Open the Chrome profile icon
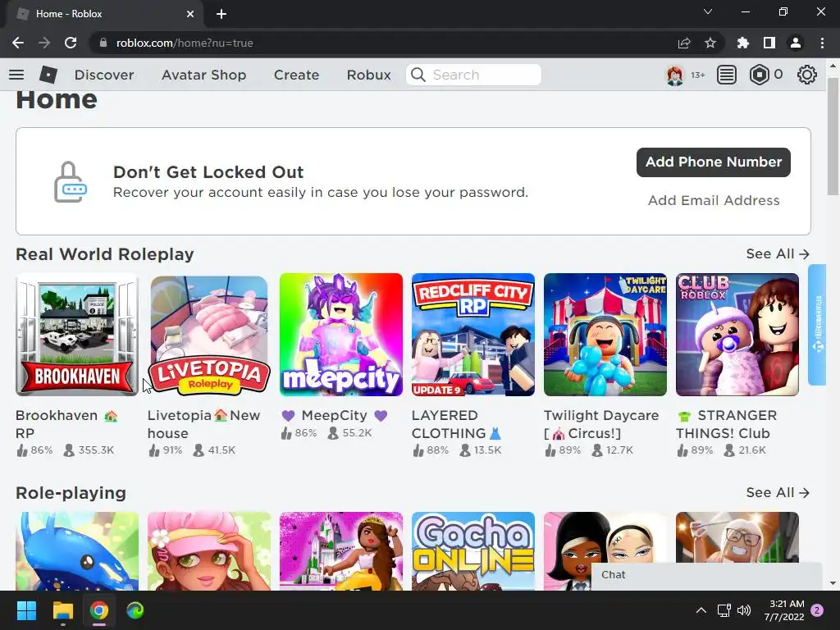840x630 pixels. pyautogui.click(x=796, y=43)
